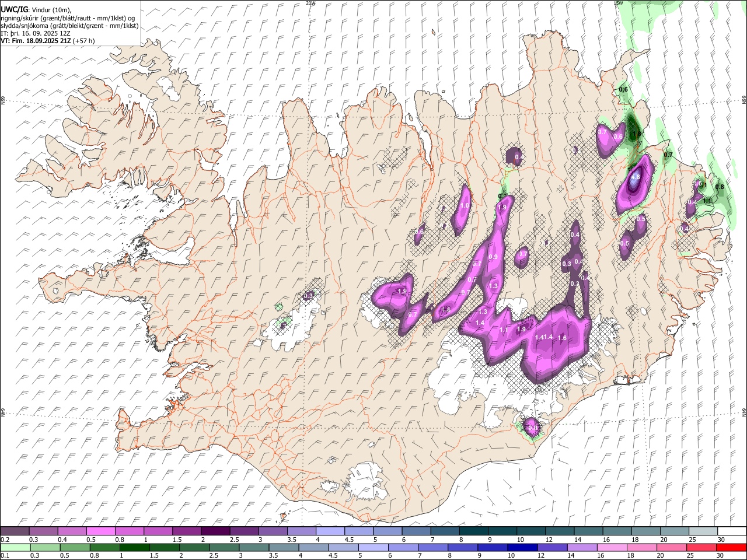Click the '25' label on lower scale
The width and height of the screenshot is (747, 560).
click(x=690, y=556)
